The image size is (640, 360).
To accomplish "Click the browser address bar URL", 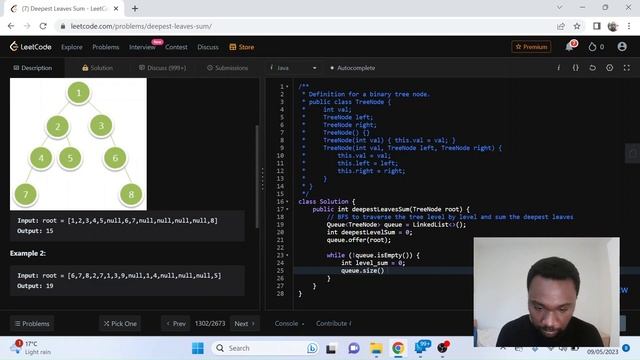I will [141, 26].
